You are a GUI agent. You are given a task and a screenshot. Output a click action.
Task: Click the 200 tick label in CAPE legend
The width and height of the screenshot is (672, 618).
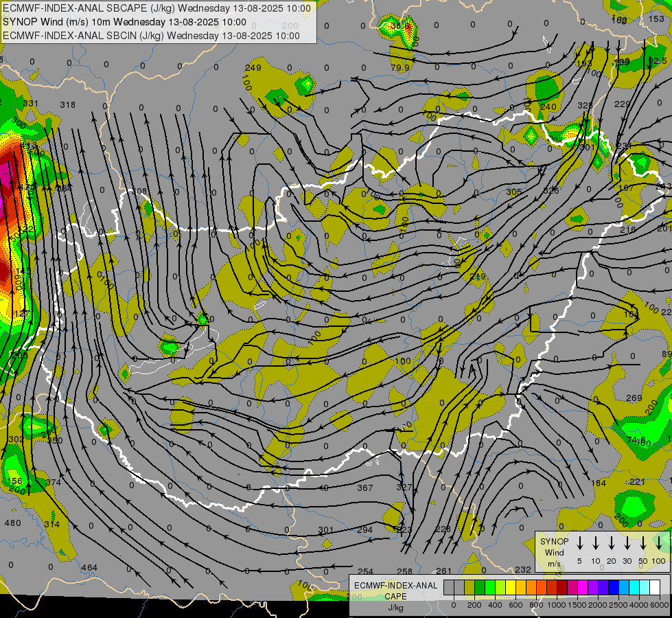pyautogui.click(x=474, y=605)
